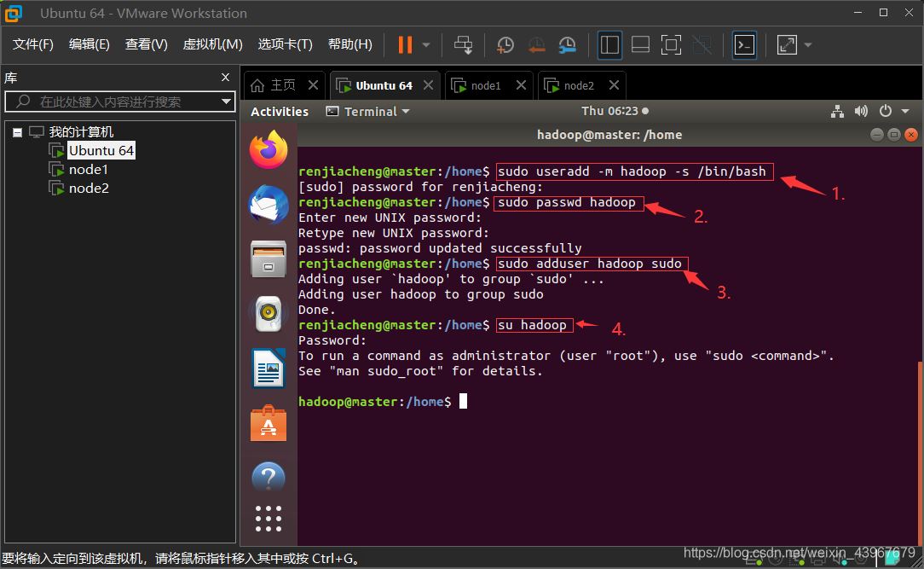Take a snapshot of the virtual machine
924x569 pixels.
(505, 44)
